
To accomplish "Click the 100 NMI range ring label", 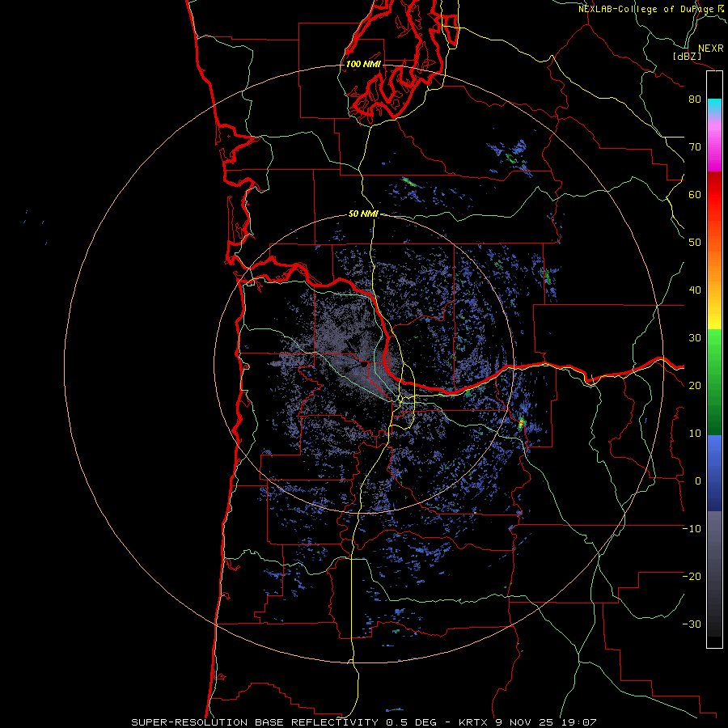I will point(363,64).
